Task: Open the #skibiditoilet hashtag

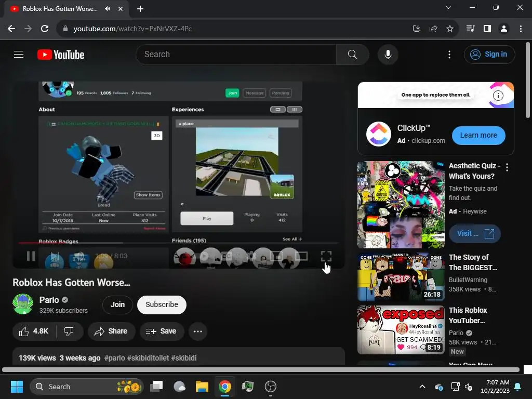Action: point(148,358)
